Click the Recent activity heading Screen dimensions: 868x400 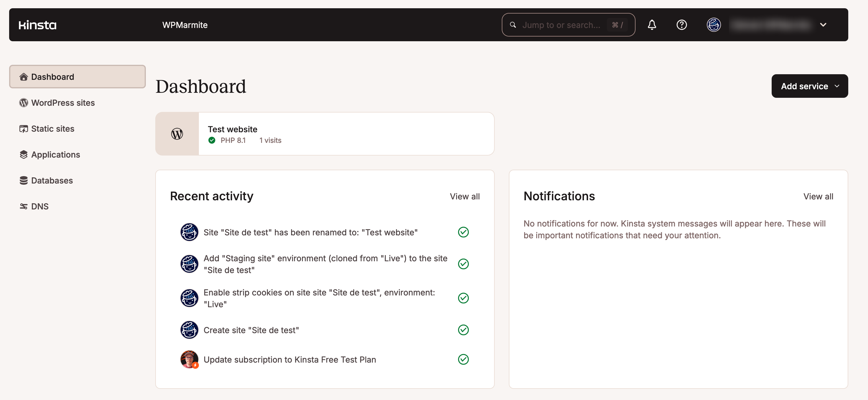tap(212, 196)
